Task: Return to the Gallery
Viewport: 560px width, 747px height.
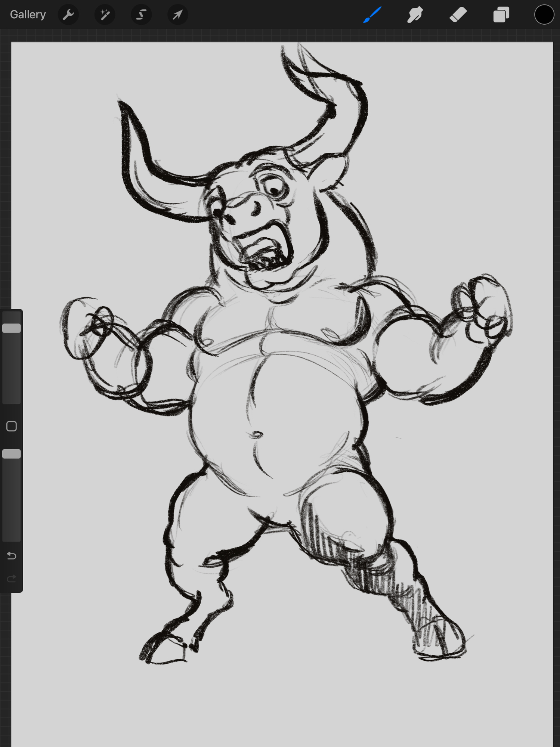Action: (x=28, y=15)
